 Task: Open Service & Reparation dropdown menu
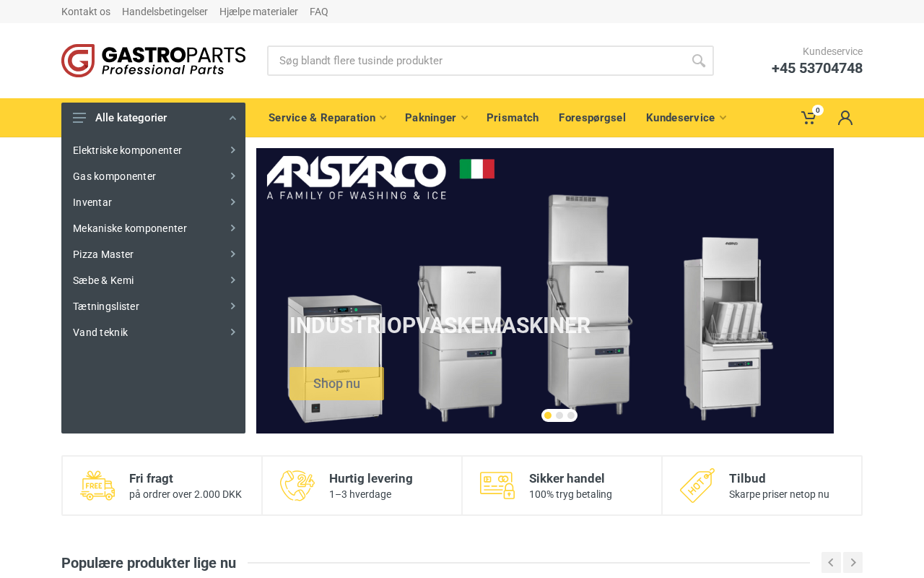click(328, 118)
